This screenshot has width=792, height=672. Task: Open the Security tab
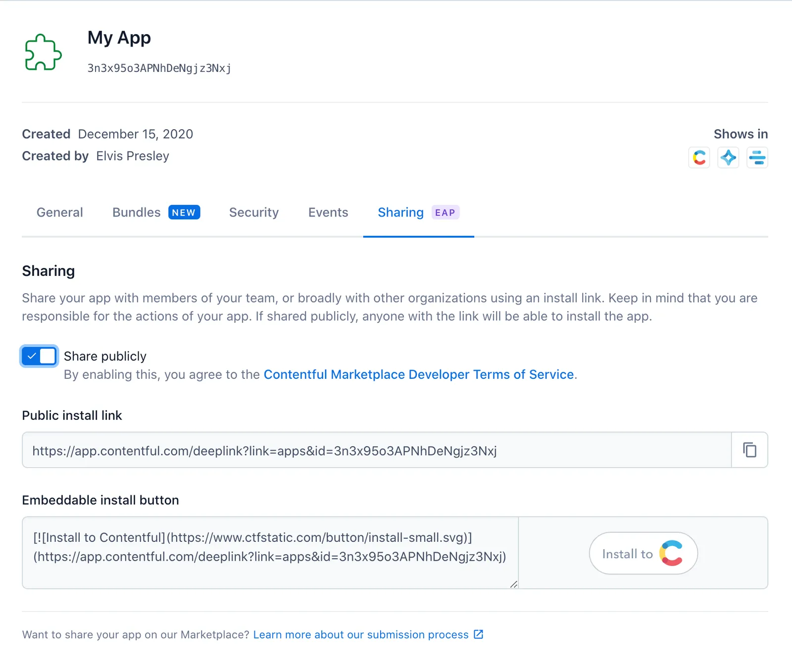[x=254, y=212]
